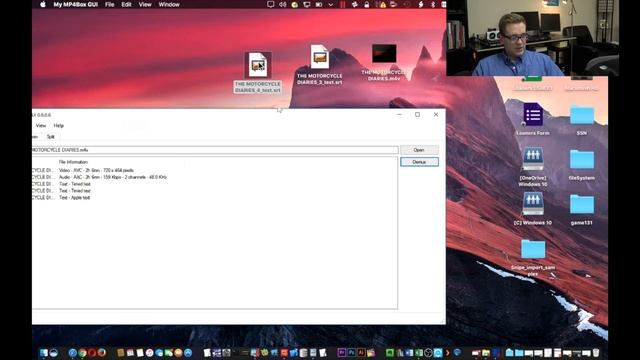Click the Demux button

tap(419, 162)
